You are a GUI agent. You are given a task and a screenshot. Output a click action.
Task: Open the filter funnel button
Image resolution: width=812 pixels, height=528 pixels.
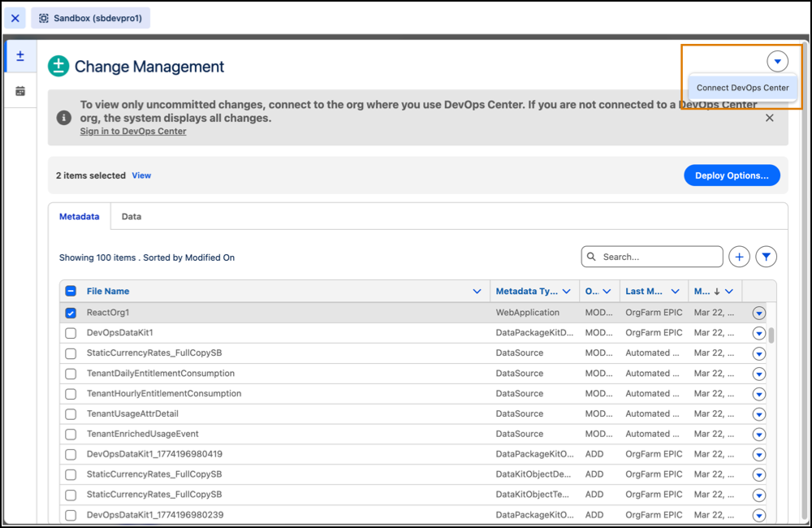(x=766, y=257)
